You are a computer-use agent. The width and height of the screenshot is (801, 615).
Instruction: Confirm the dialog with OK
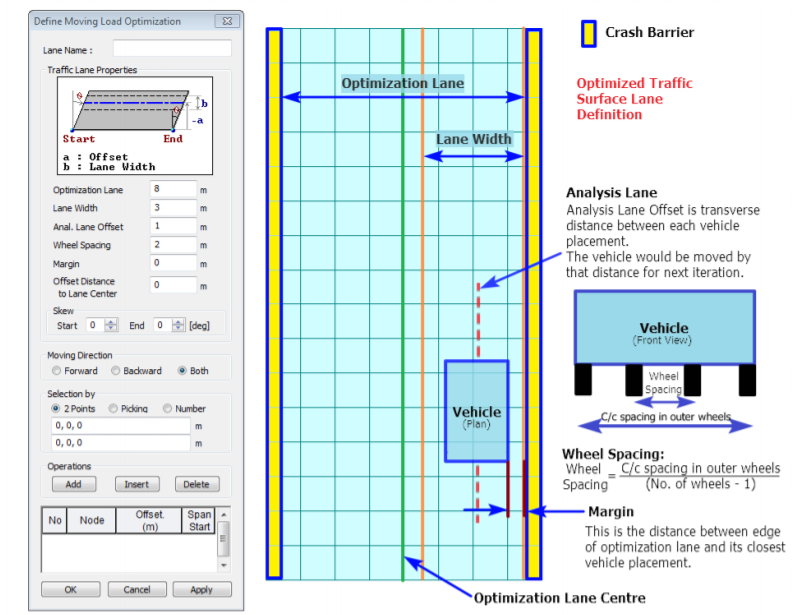pyautogui.click(x=70, y=589)
